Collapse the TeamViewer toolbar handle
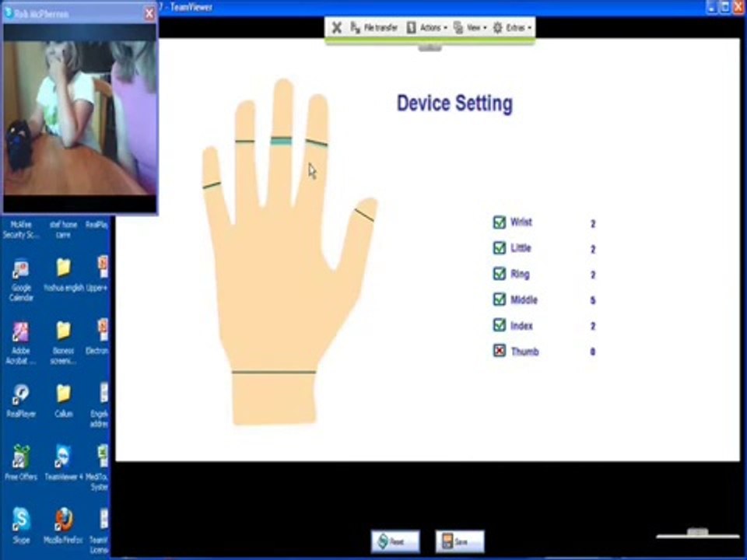This screenshot has height=560, width=747. click(430, 47)
